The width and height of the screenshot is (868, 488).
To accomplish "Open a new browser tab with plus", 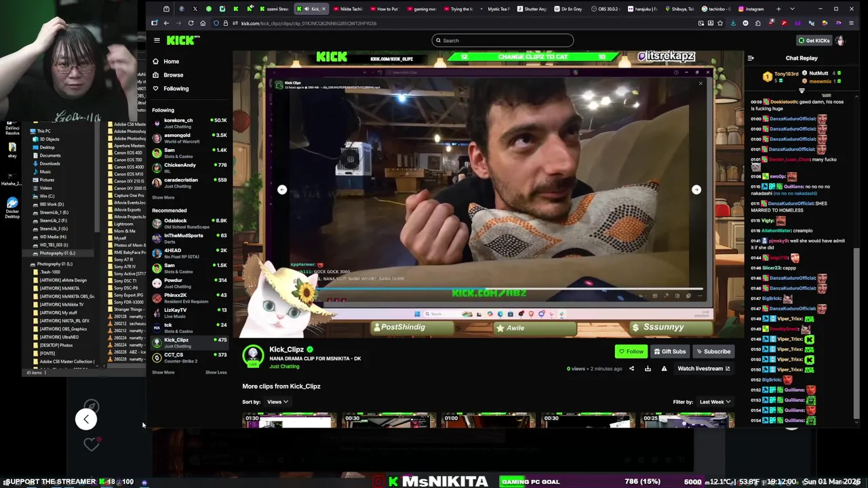I will coord(778,9).
